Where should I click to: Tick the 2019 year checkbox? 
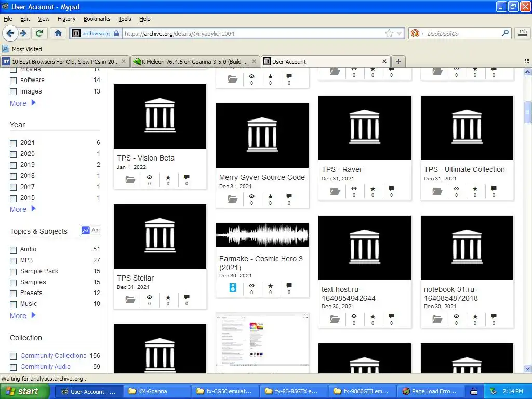pos(13,165)
